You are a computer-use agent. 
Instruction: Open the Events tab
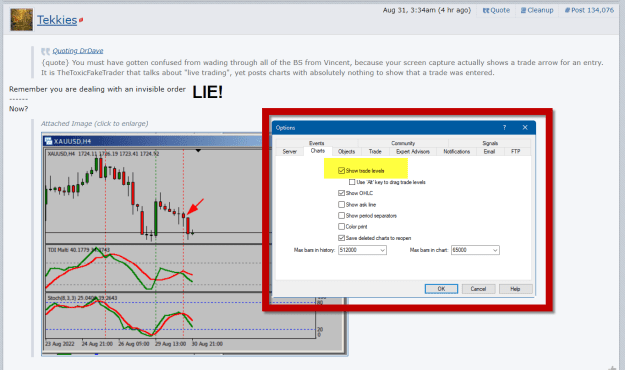(317, 143)
